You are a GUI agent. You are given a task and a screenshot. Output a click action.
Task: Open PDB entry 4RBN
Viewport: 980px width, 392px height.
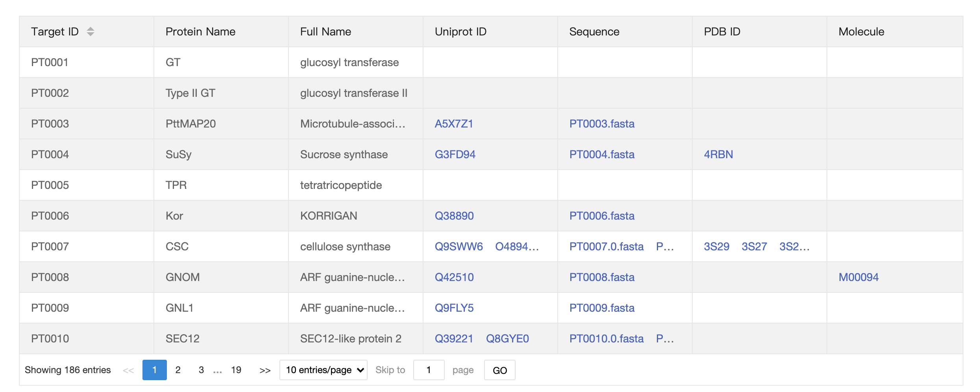point(718,154)
